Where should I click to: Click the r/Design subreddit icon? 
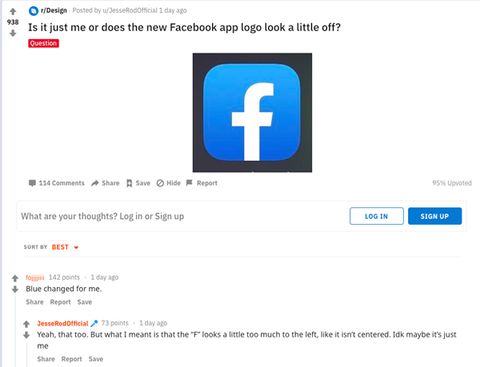pyautogui.click(x=33, y=11)
